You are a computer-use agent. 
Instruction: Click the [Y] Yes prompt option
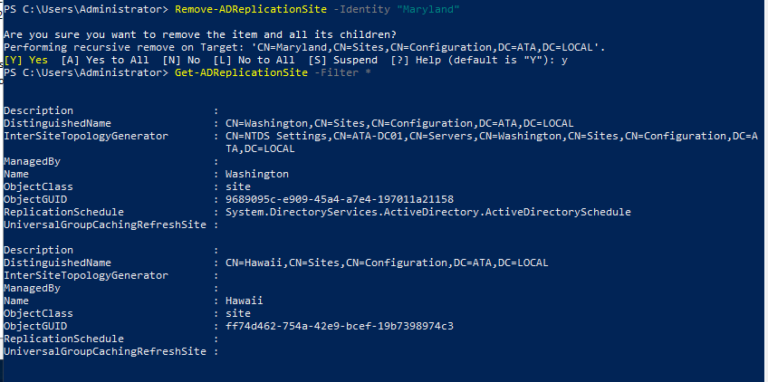pyautogui.click(x=26, y=60)
